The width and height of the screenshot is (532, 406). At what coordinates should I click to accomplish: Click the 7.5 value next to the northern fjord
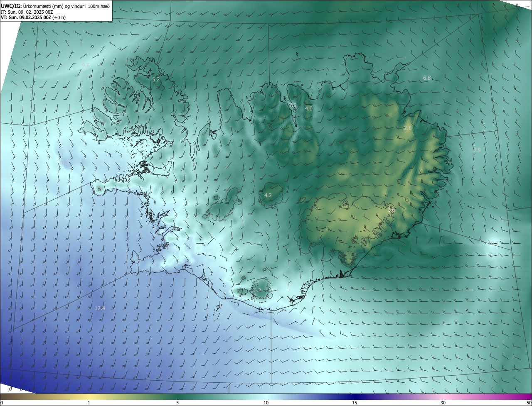[293, 105]
